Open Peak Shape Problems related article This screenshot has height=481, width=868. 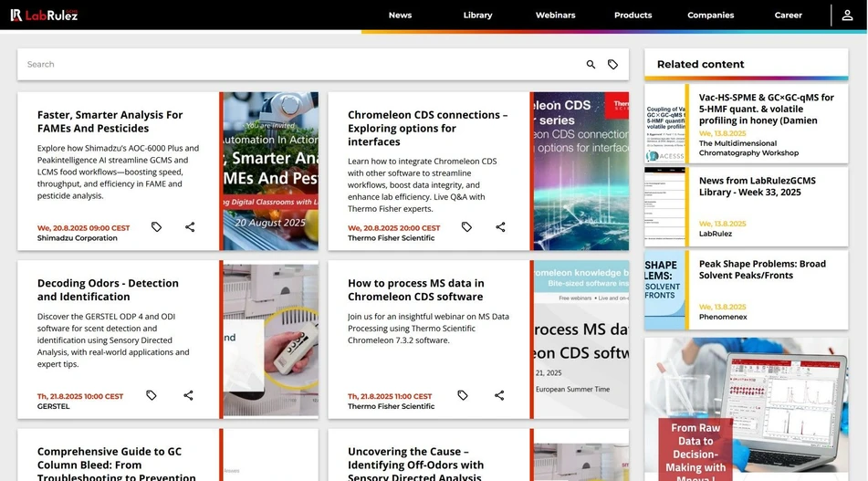tap(761, 269)
